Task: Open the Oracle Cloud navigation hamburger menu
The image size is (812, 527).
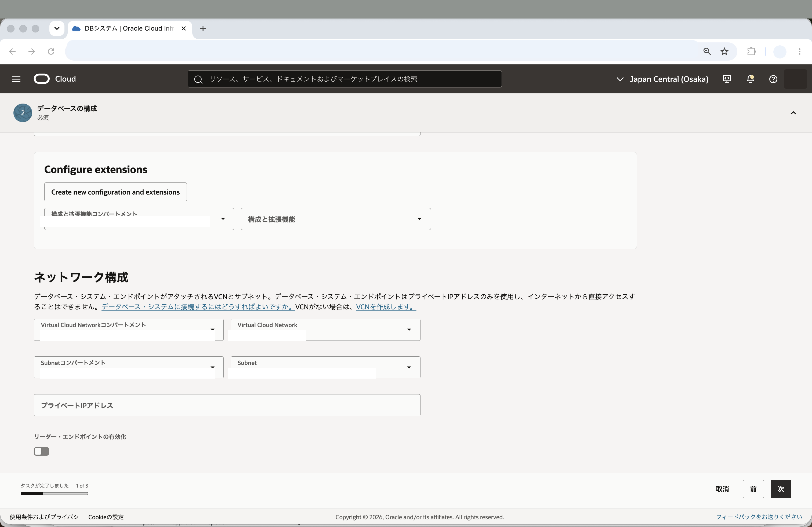Action: tap(16, 79)
